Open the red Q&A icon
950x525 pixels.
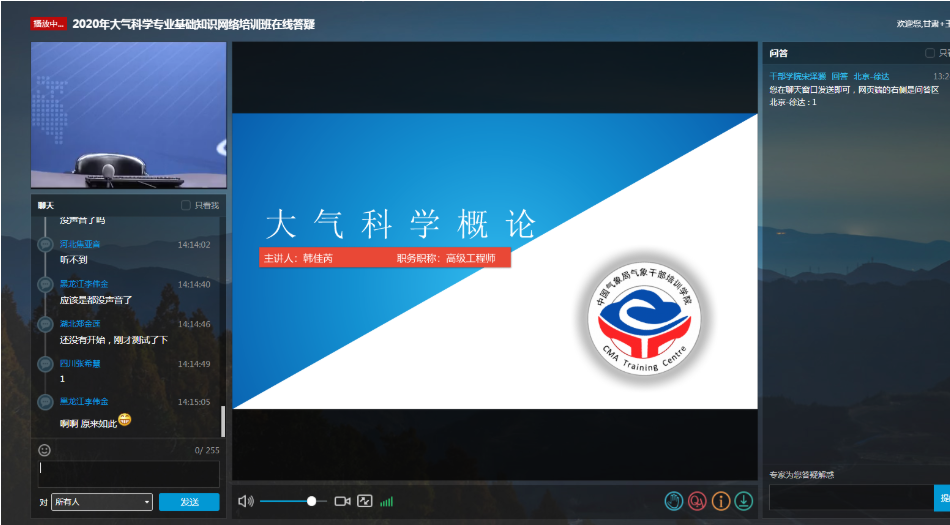[x=697, y=501]
